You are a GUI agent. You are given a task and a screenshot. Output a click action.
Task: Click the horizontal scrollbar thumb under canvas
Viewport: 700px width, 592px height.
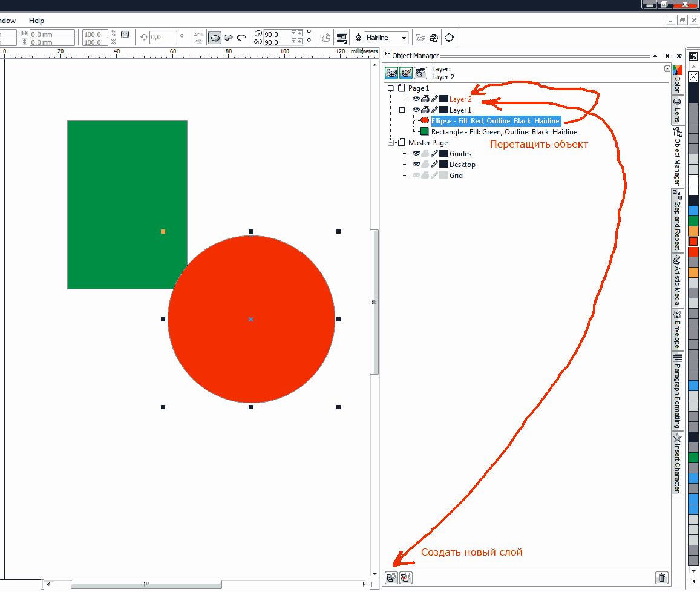tap(146, 584)
